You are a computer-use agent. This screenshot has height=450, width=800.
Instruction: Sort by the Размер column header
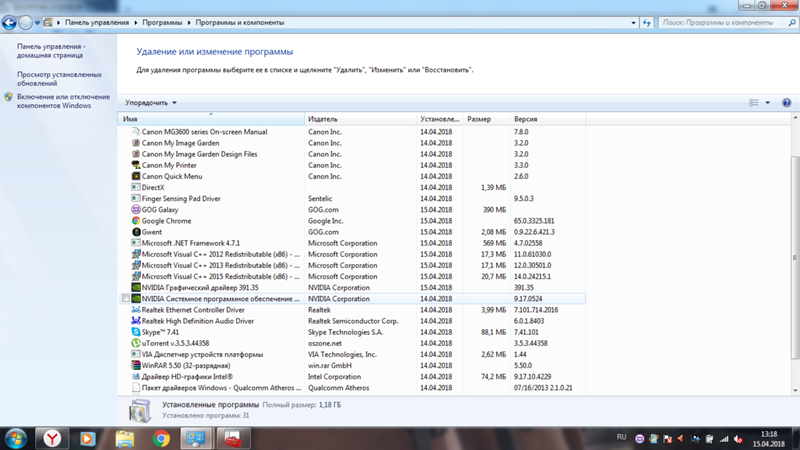[x=487, y=119]
